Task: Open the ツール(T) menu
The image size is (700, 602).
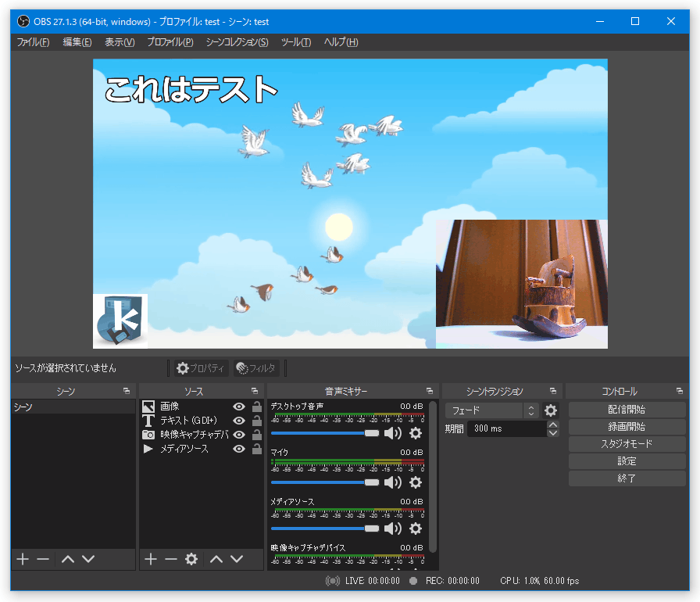Action: (x=296, y=42)
